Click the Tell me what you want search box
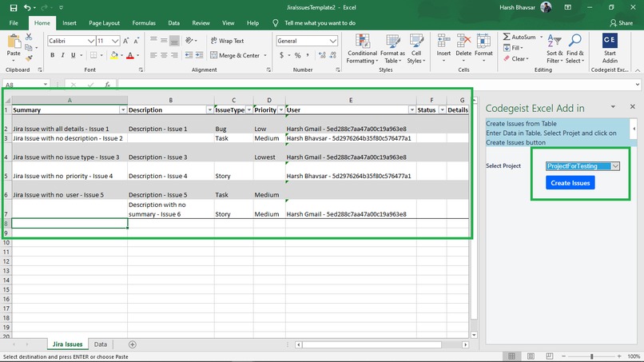Screen dimensions: 644x362 (x=320, y=23)
